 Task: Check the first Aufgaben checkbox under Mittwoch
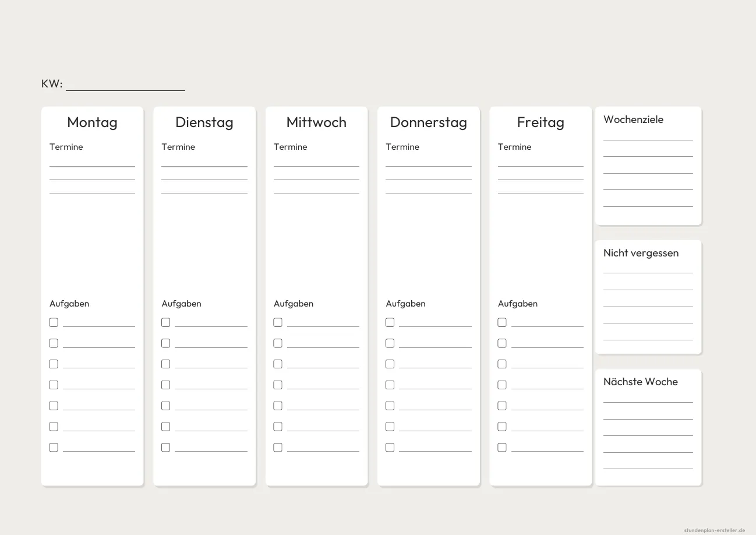278,322
